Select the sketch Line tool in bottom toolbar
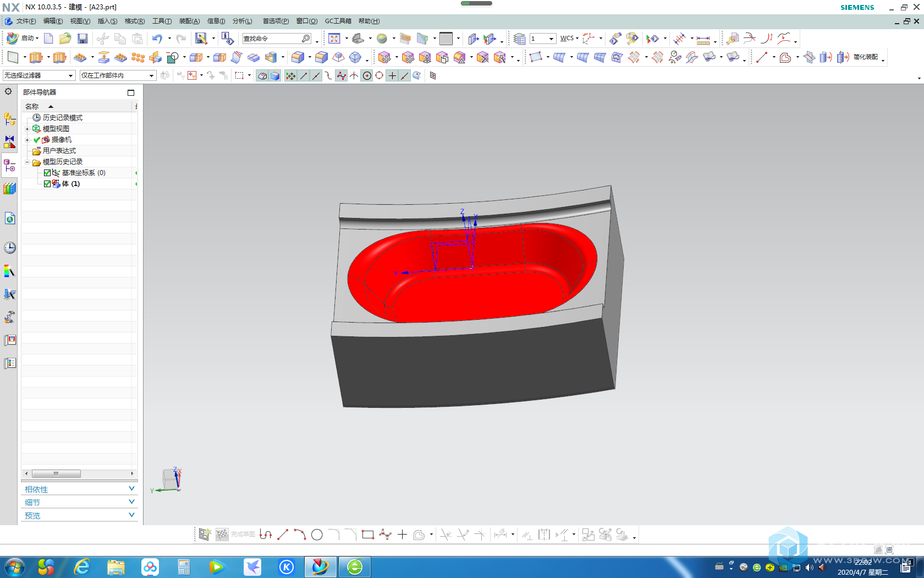 (283, 535)
